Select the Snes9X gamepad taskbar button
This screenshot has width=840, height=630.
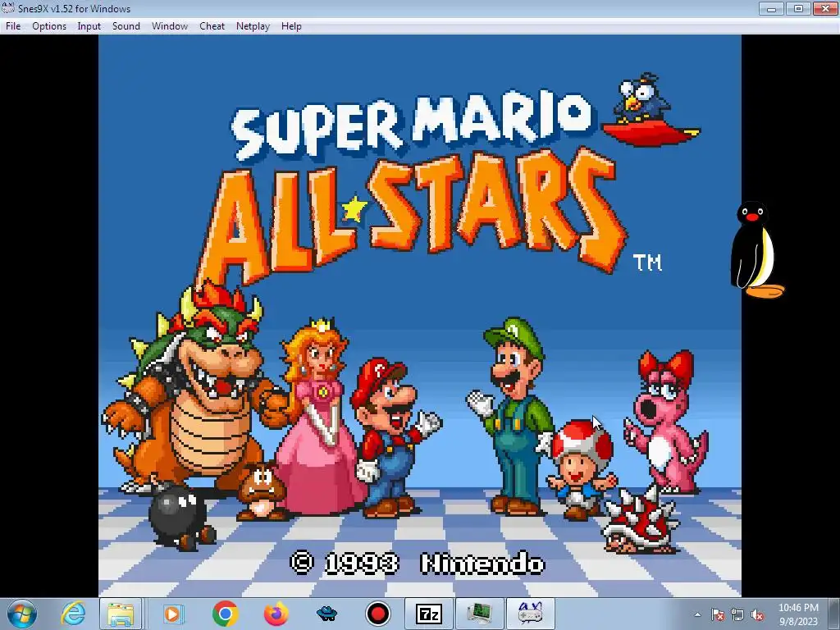[530, 614]
